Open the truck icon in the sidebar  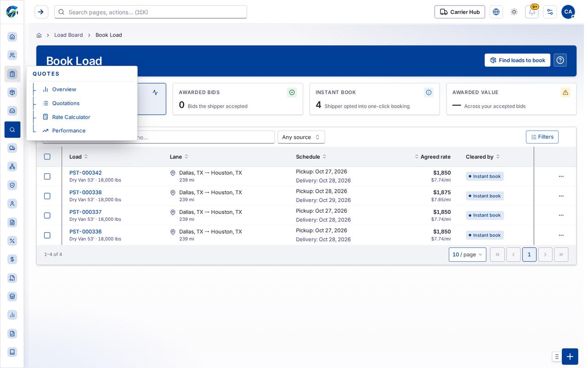tap(12, 148)
